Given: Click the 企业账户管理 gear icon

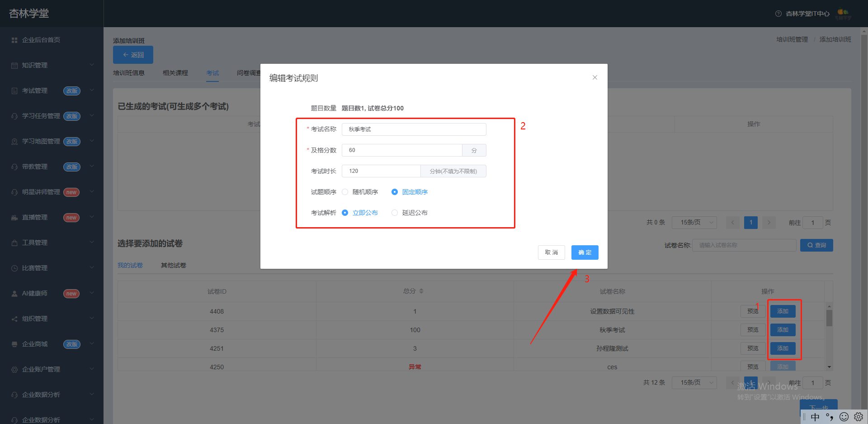Looking at the screenshot, I should click(x=14, y=370).
